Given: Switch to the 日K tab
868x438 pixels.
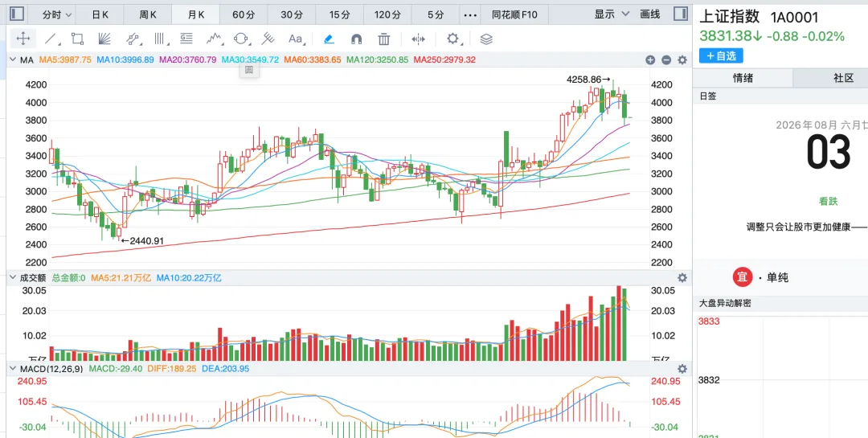Looking at the screenshot, I should (x=100, y=14).
